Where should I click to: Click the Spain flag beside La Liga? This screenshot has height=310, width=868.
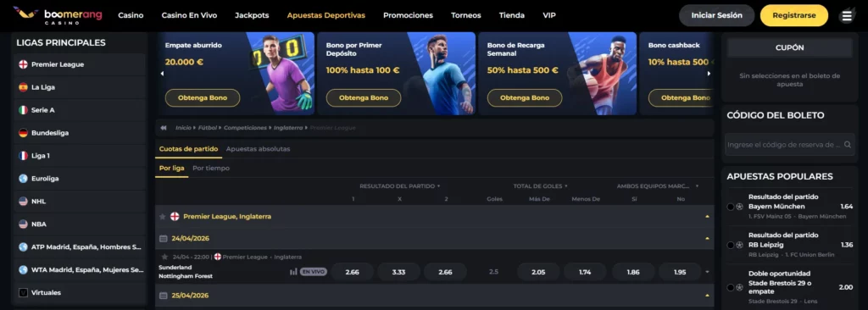point(23,87)
